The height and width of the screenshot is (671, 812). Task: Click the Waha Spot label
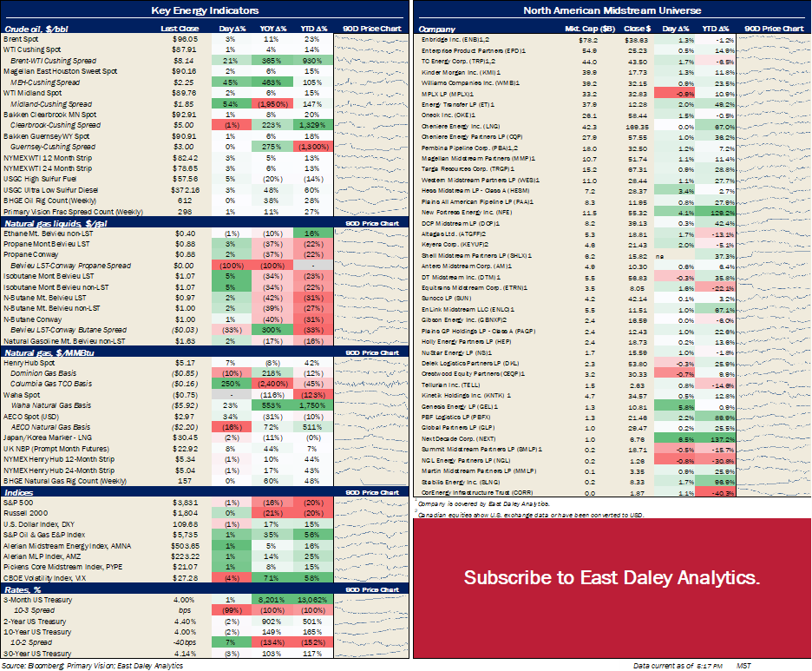point(22,395)
